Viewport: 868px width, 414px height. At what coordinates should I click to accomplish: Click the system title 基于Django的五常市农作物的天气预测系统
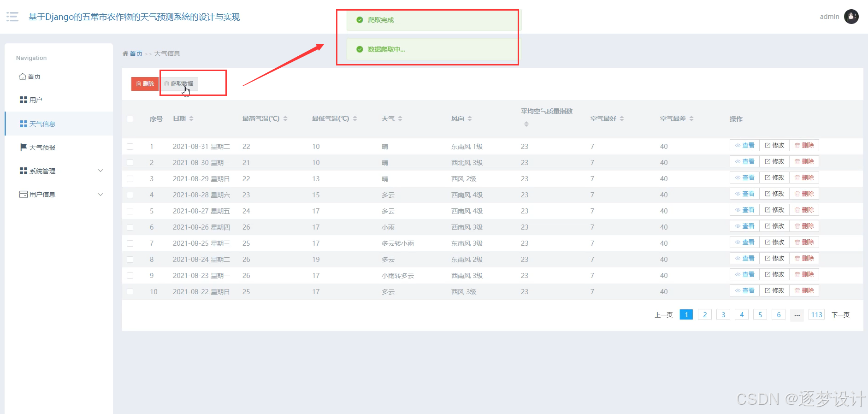134,17
